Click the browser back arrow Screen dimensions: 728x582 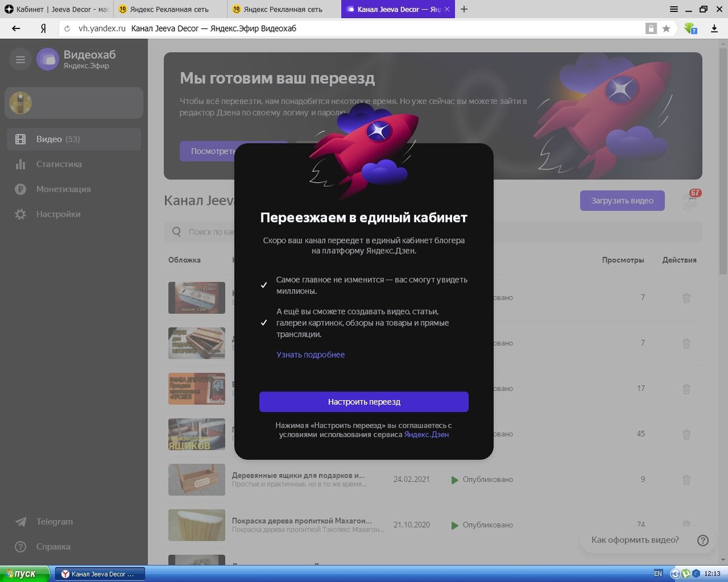coord(16,28)
